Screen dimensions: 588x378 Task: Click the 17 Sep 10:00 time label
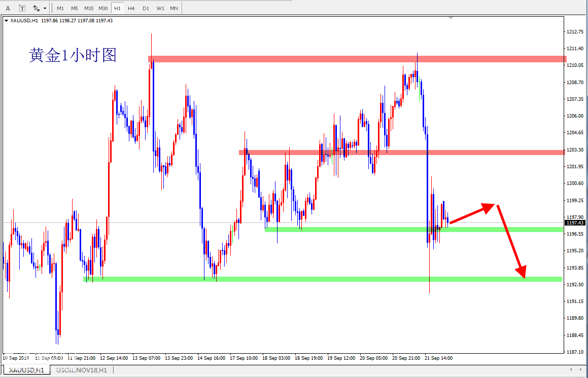(244, 358)
